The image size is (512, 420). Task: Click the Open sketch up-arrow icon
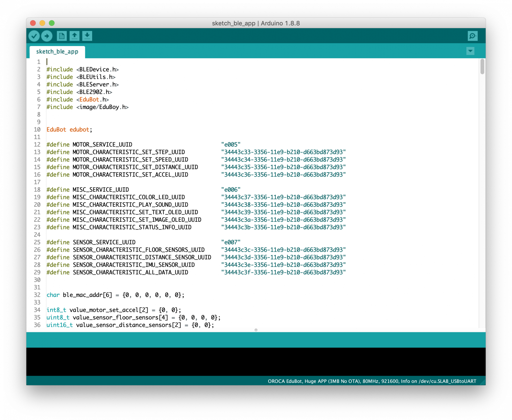click(74, 36)
